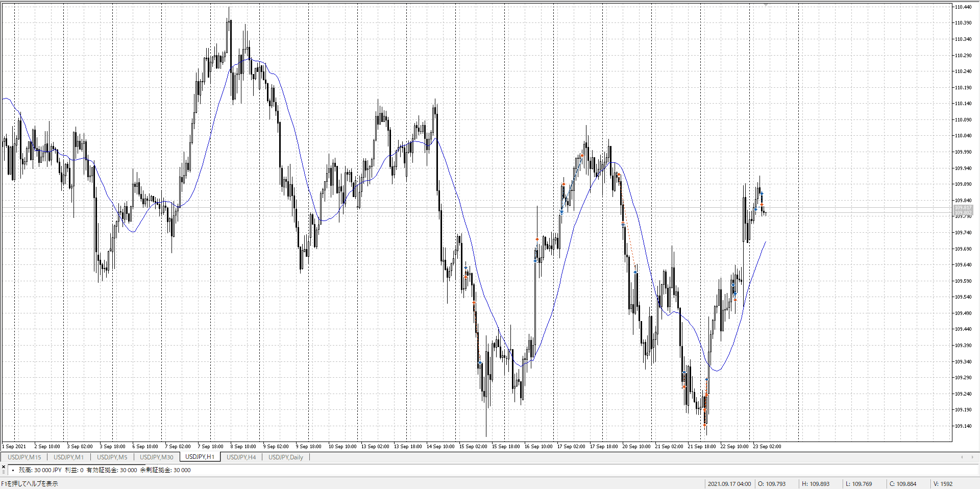The height and width of the screenshot is (489, 980).
Task: Click the volume field V: 1592 in status bar
Action: coord(943,484)
